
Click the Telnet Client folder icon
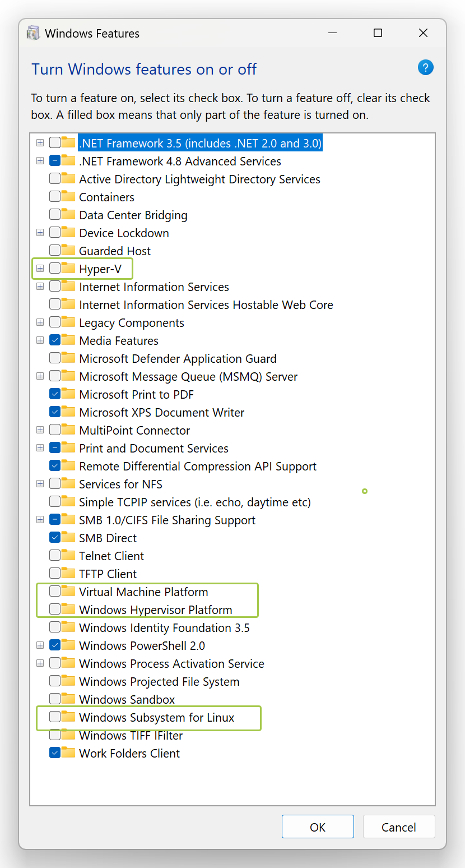[x=68, y=555]
